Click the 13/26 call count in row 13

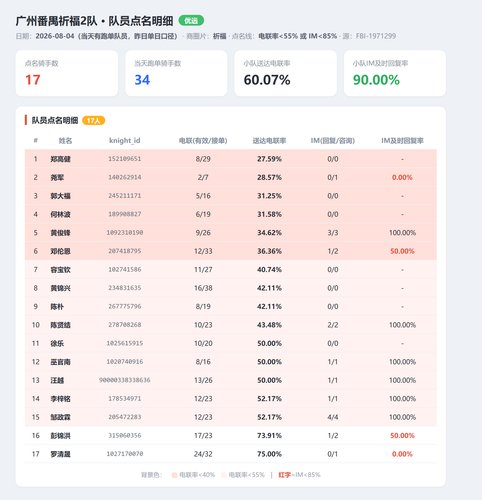tap(203, 380)
